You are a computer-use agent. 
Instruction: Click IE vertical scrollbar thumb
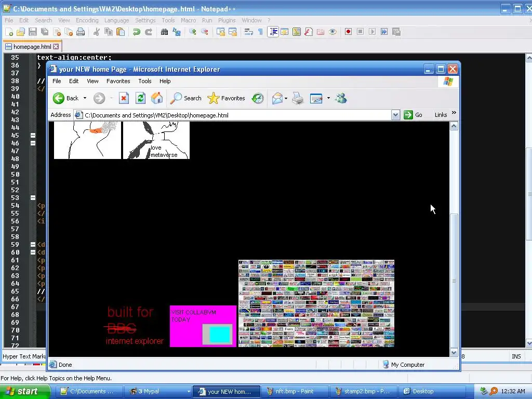(454, 280)
